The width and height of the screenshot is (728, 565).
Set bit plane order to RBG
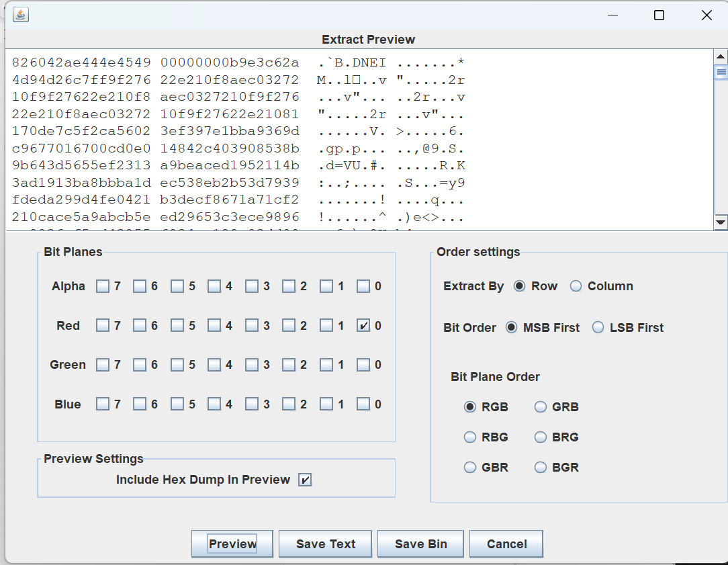click(470, 437)
